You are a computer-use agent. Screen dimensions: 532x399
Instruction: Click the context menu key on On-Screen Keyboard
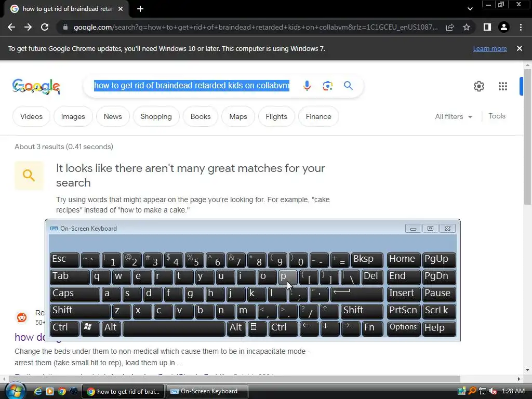coord(257,328)
